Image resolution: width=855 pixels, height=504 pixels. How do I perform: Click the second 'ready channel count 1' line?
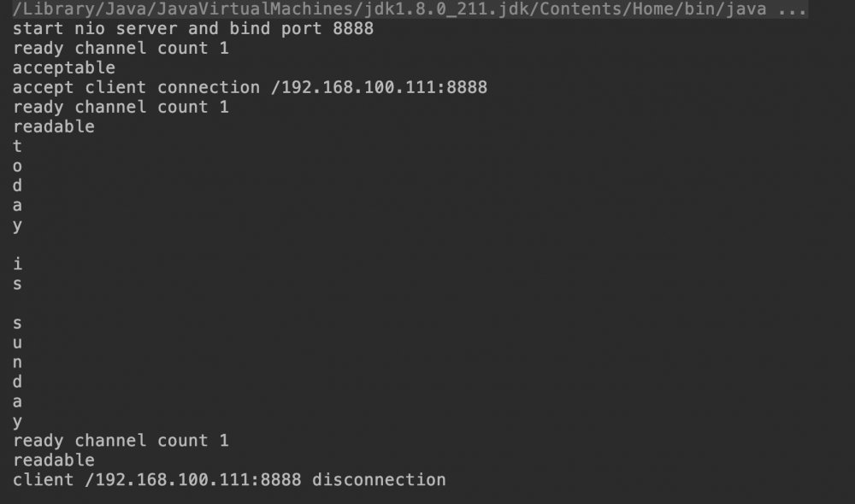(x=121, y=108)
